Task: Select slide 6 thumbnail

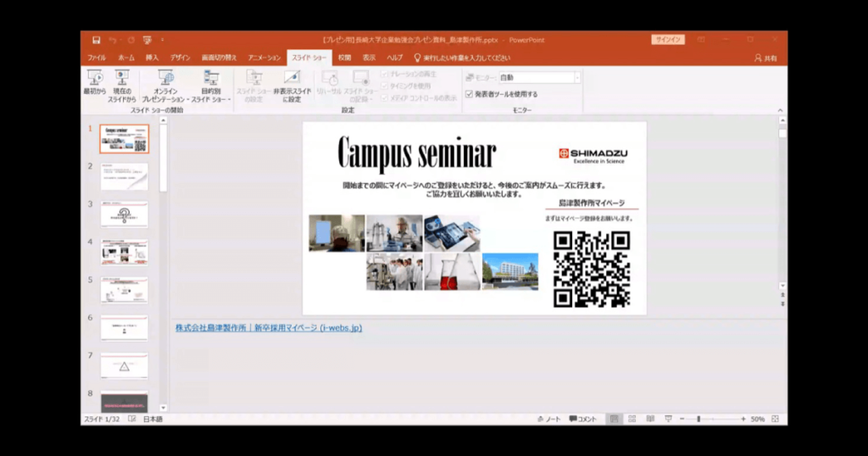Action: [124, 328]
